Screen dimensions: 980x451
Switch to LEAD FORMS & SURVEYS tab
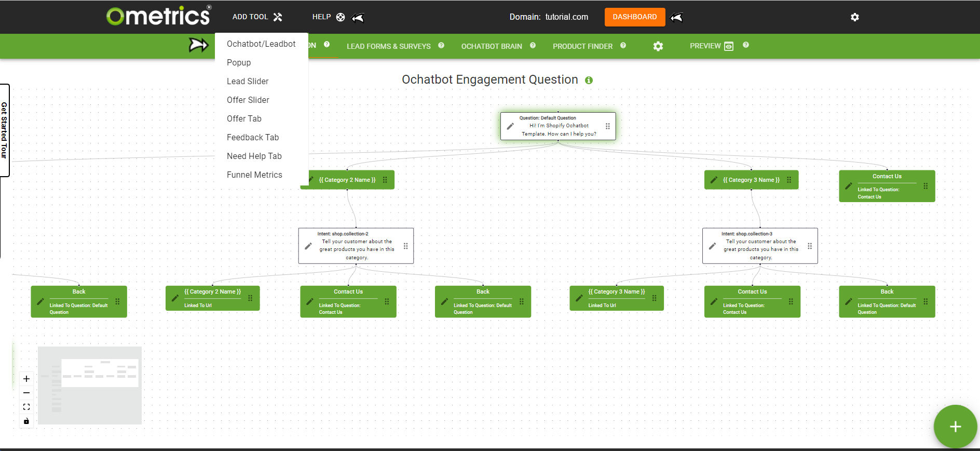[x=388, y=46]
